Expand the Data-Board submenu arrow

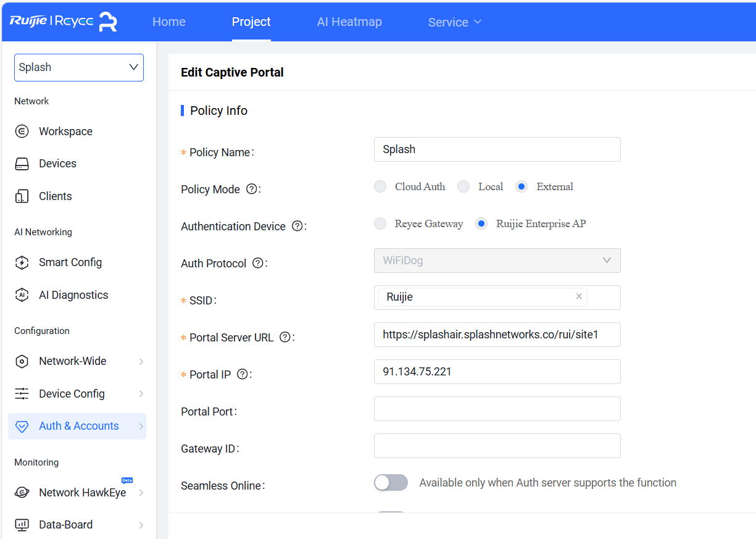141,525
